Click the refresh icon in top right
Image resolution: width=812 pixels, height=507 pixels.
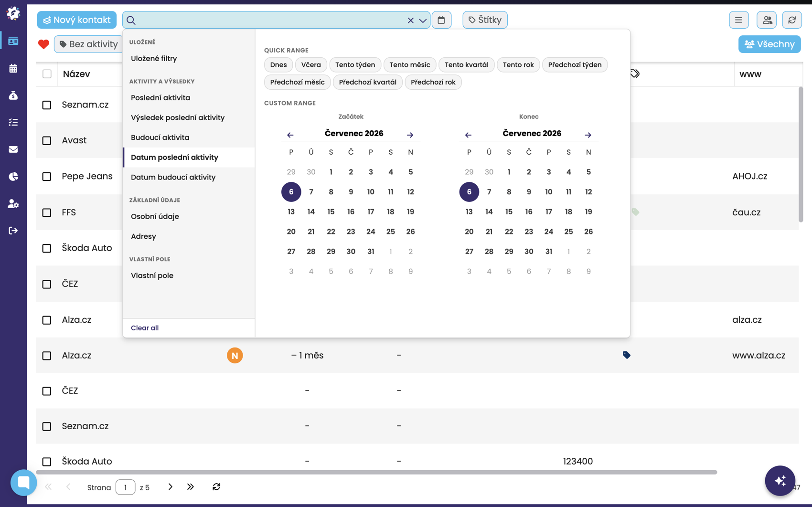pyautogui.click(x=792, y=20)
